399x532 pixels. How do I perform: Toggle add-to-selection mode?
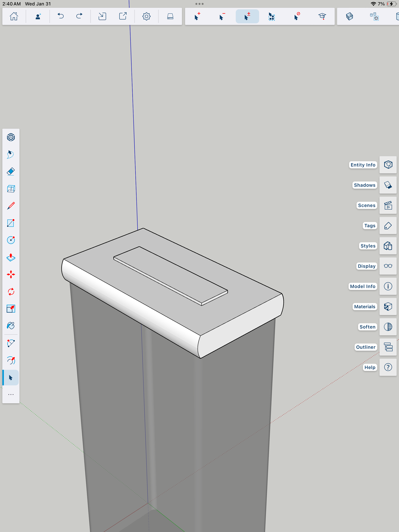[x=197, y=16]
